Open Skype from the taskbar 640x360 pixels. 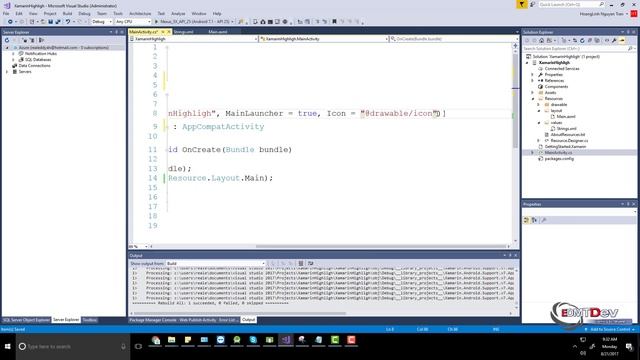[253, 340]
